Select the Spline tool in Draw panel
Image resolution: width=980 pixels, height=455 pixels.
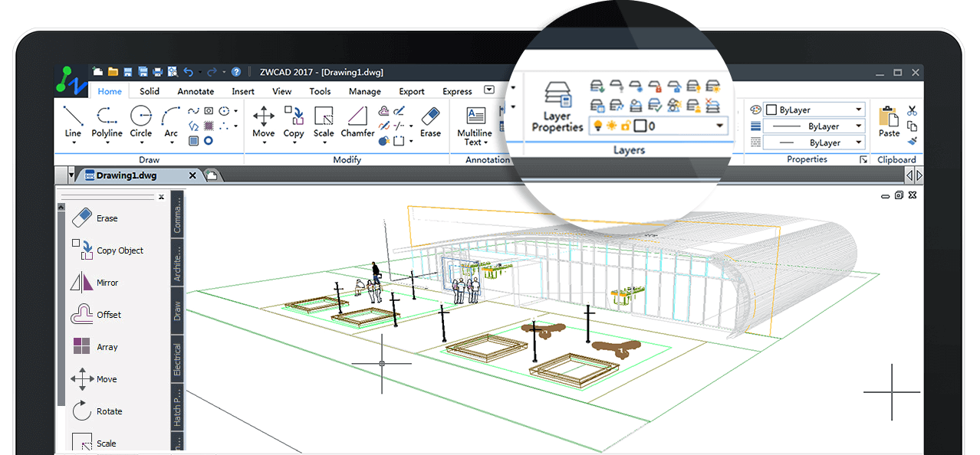[x=193, y=111]
